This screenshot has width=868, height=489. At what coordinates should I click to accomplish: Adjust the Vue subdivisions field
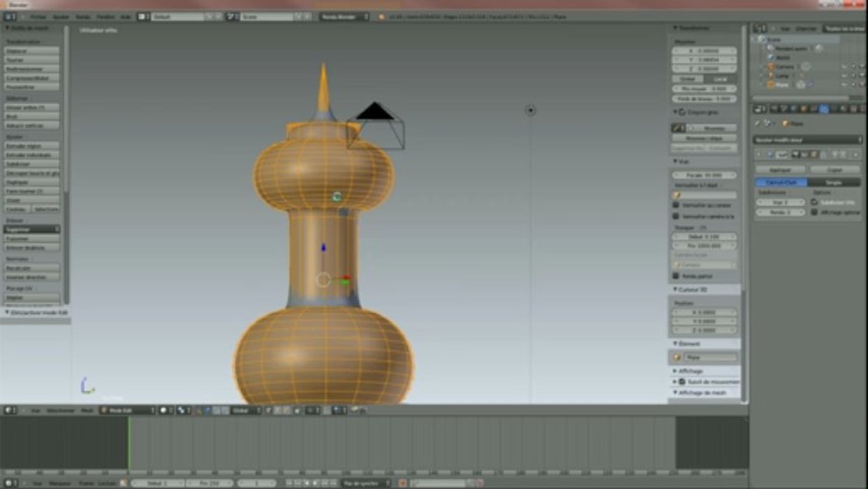pos(780,202)
